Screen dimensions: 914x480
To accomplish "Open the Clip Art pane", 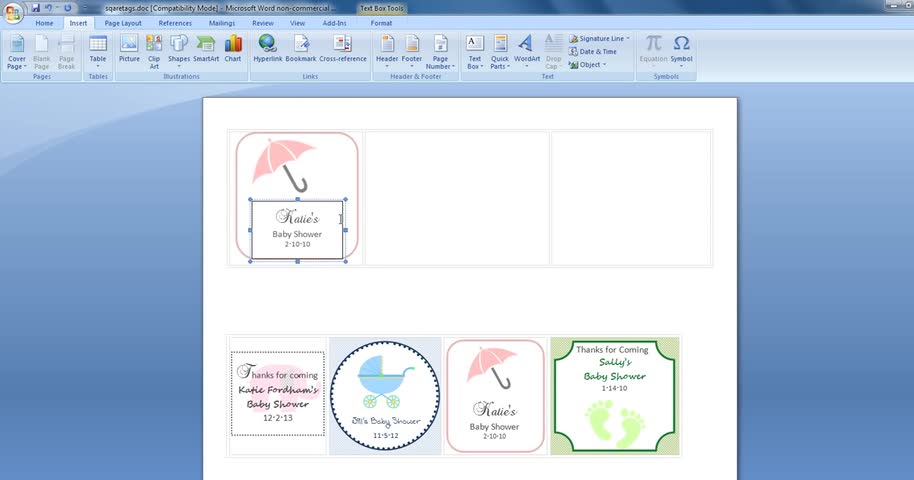I will [154, 52].
